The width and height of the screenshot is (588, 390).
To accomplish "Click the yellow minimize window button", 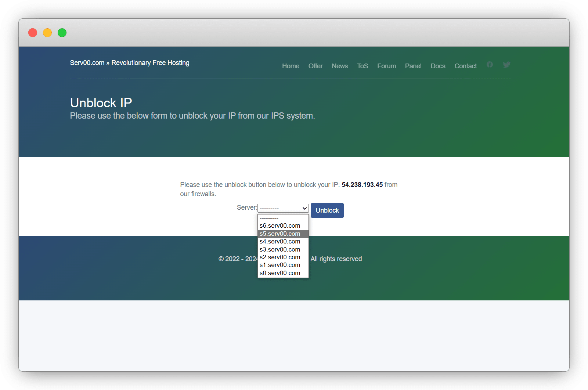I will coord(47,33).
